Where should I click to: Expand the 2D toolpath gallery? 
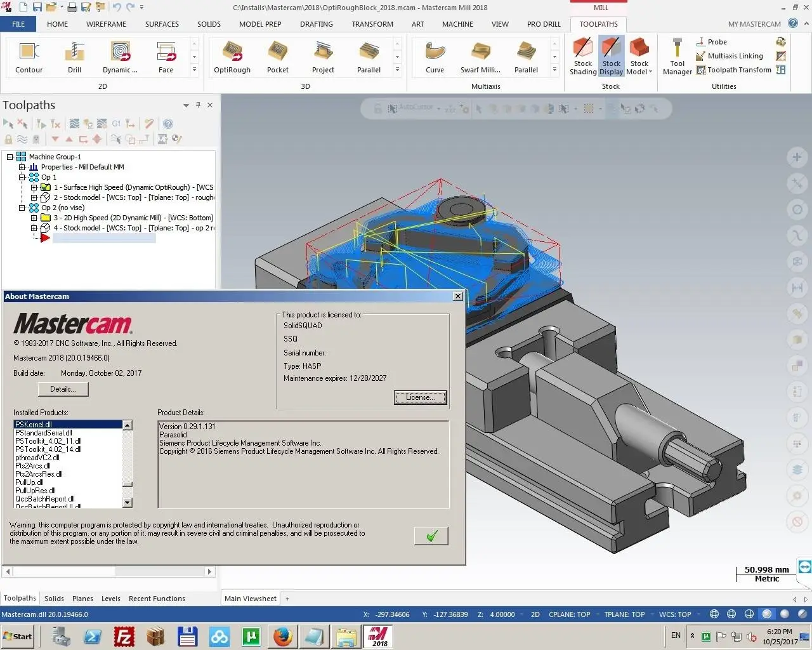click(194, 70)
